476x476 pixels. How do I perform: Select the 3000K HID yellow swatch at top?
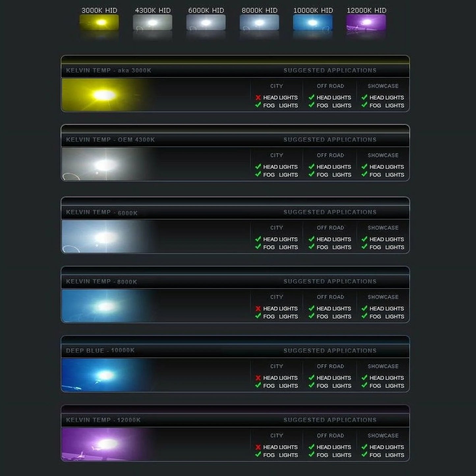(99, 22)
